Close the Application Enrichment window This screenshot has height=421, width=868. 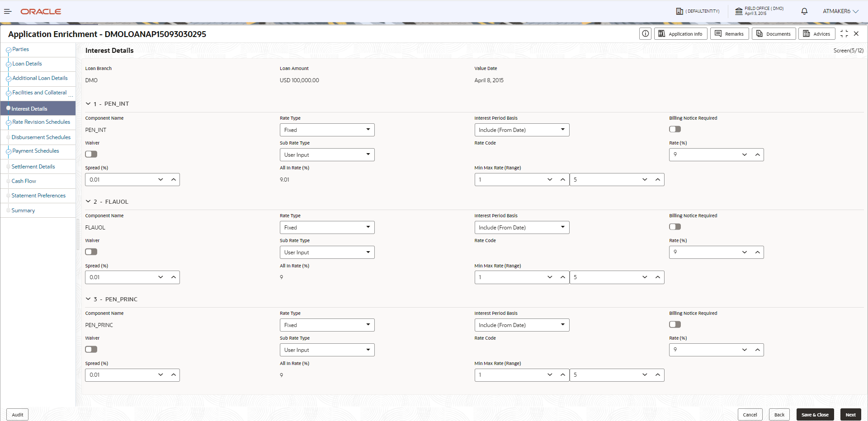coord(856,34)
